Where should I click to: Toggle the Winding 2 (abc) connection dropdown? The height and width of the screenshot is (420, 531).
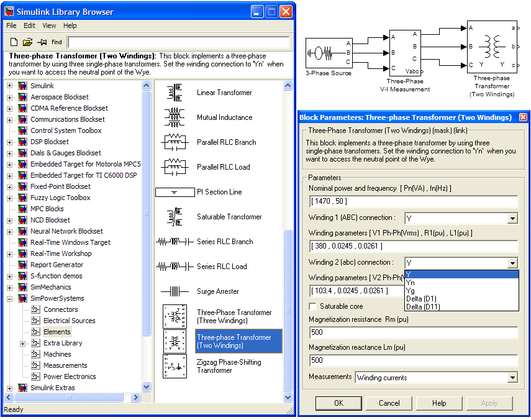tap(513, 263)
